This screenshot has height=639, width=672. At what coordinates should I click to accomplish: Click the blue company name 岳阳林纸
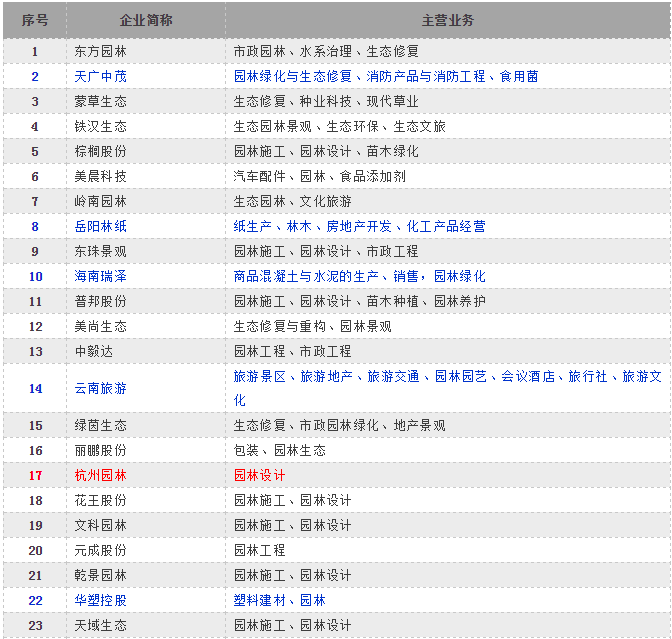[x=100, y=226]
